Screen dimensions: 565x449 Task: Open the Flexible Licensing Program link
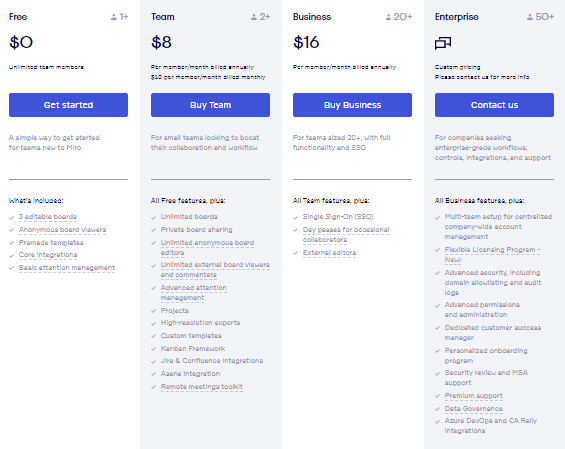click(x=492, y=255)
